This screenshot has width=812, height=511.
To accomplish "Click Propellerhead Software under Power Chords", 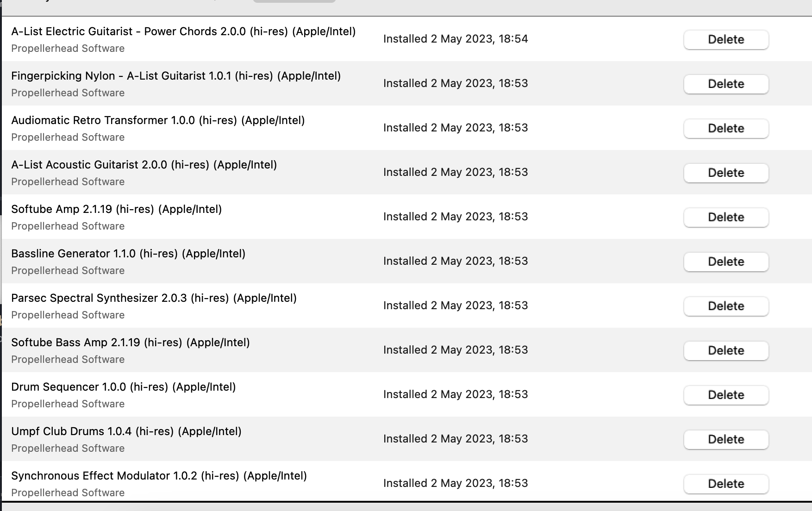I will [68, 49].
